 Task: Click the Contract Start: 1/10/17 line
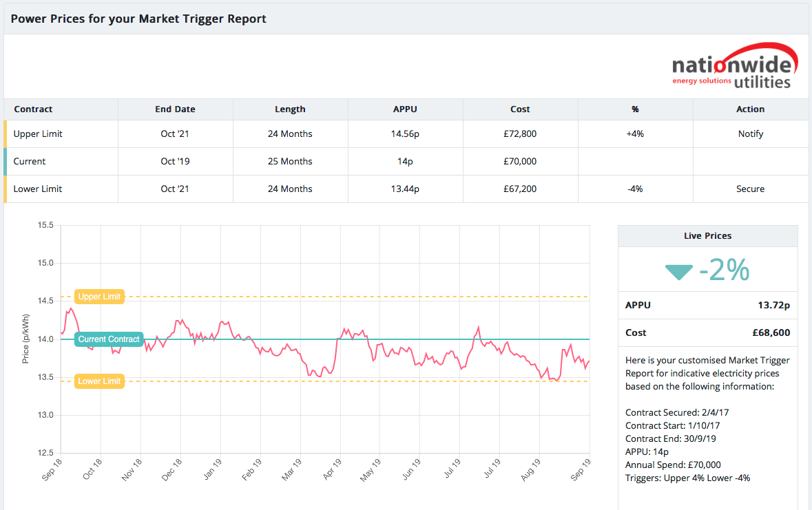[x=672, y=425]
